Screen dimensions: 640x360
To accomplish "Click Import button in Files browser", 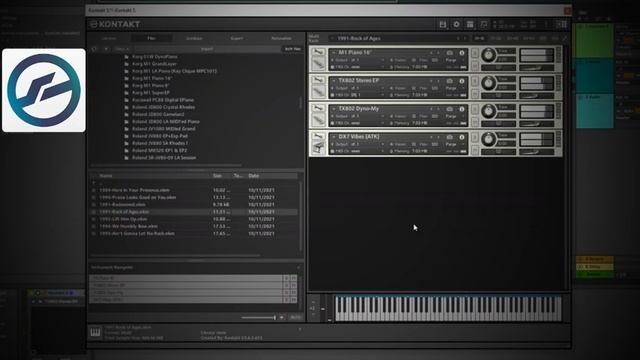I will coord(207,49).
